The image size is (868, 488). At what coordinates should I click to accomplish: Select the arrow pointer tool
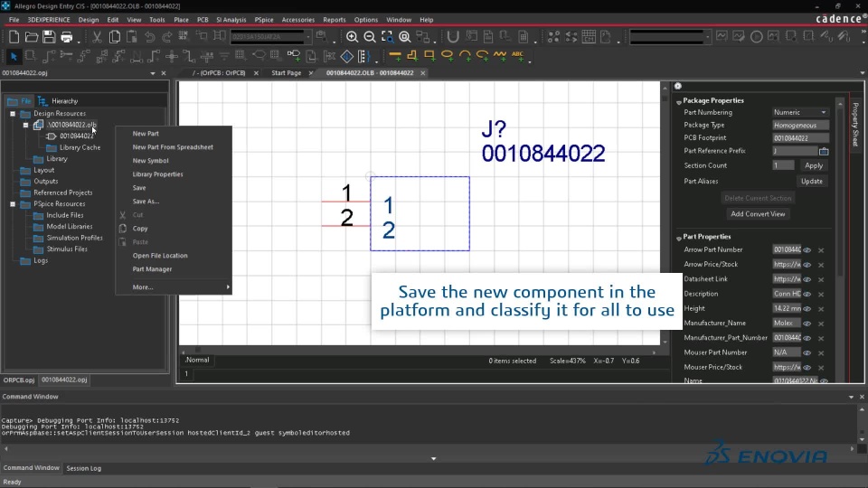pos(14,56)
